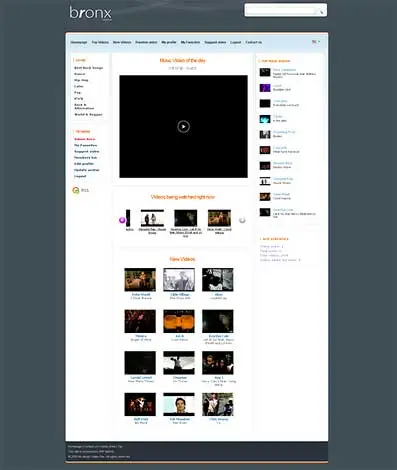The height and width of the screenshot is (470, 397).
Task: Open first thumbnail under New Videos
Action: click(x=140, y=280)
